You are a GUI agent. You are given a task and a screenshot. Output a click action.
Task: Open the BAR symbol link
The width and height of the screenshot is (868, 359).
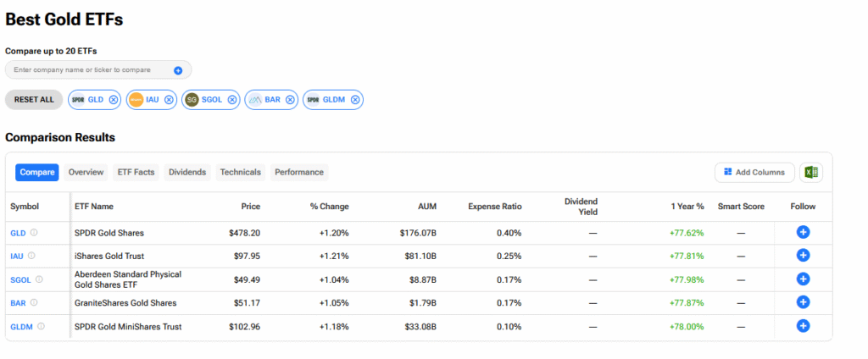(x=19, y=303)
